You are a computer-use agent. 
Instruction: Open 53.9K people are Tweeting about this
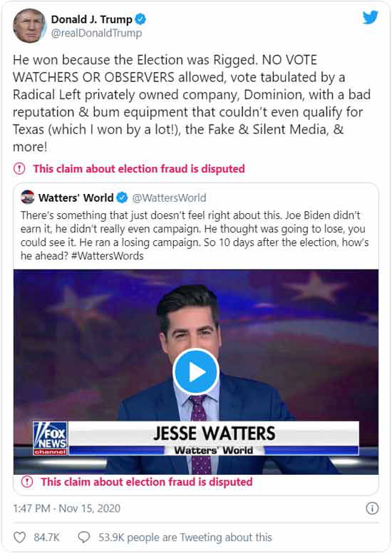coord(185,538)
